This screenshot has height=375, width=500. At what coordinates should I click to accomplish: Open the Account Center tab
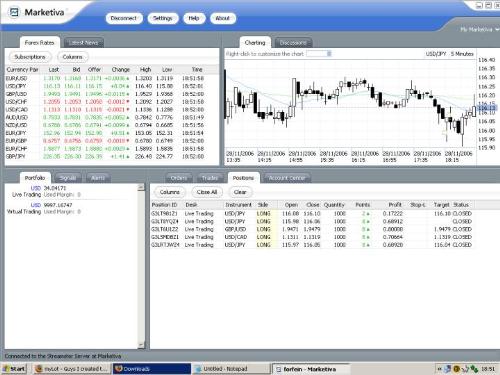[287, 178]
